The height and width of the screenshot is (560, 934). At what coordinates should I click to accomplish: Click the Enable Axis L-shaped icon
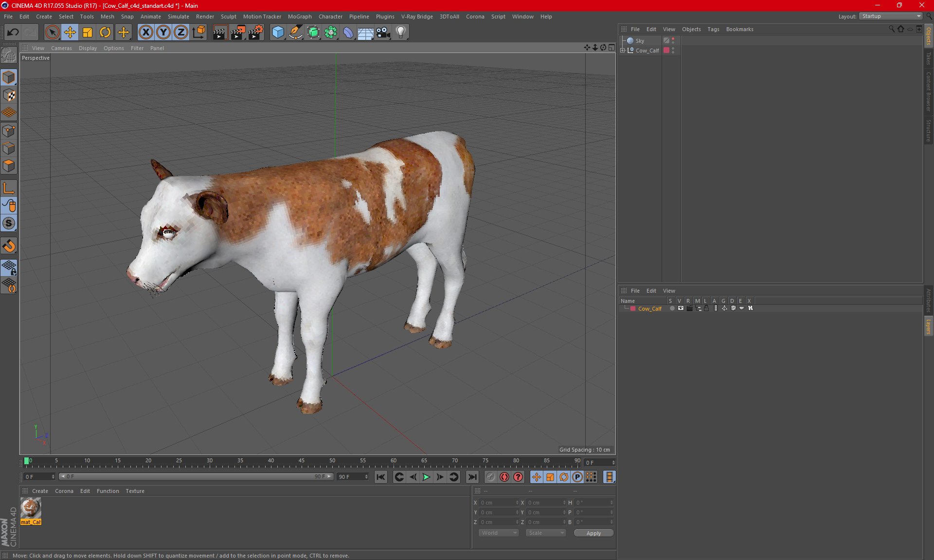9,188
